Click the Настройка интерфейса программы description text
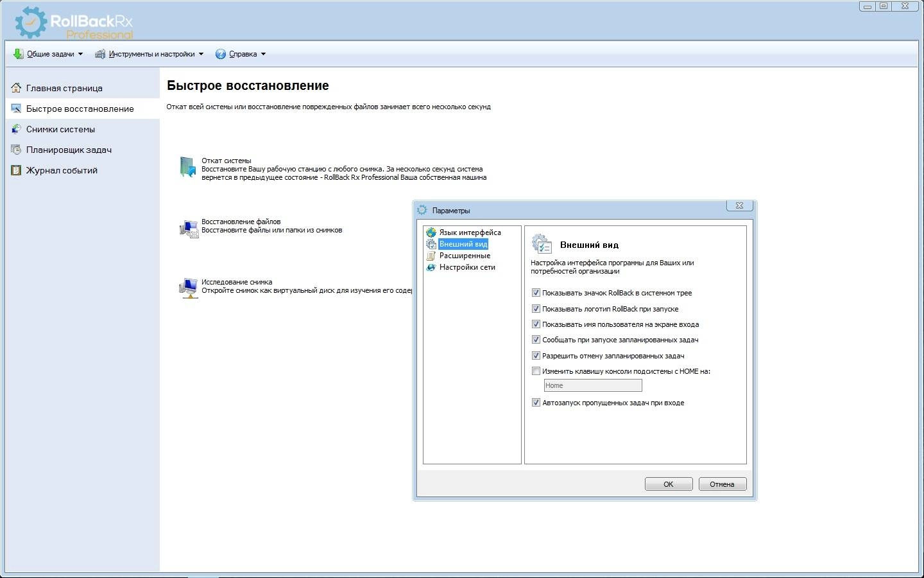This screenshot has height=578, width=924. 612,267
